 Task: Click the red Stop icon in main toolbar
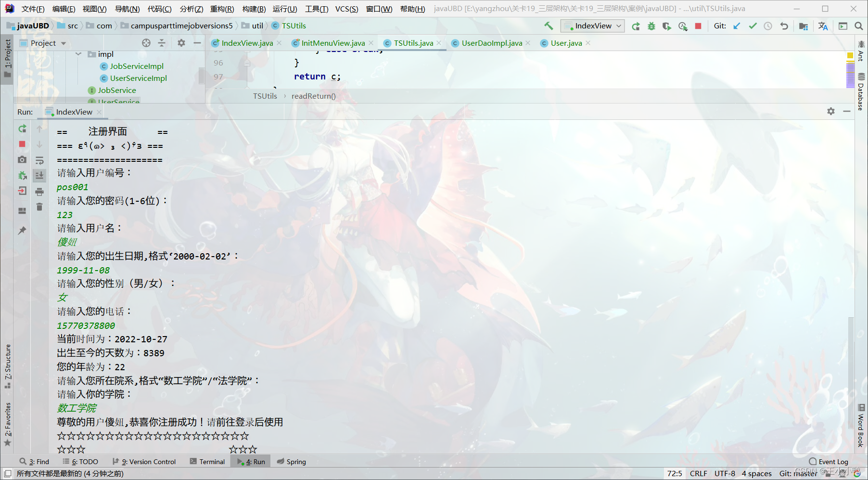698,26
